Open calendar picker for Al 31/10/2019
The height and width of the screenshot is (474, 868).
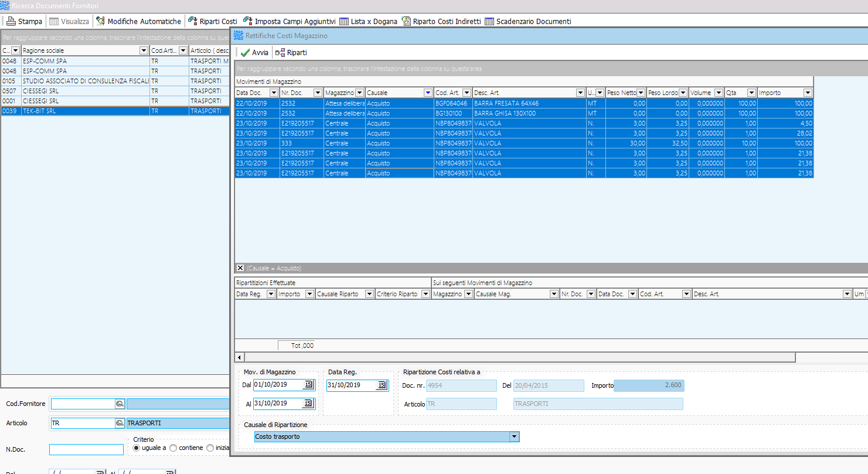click(x=308, y=404)
